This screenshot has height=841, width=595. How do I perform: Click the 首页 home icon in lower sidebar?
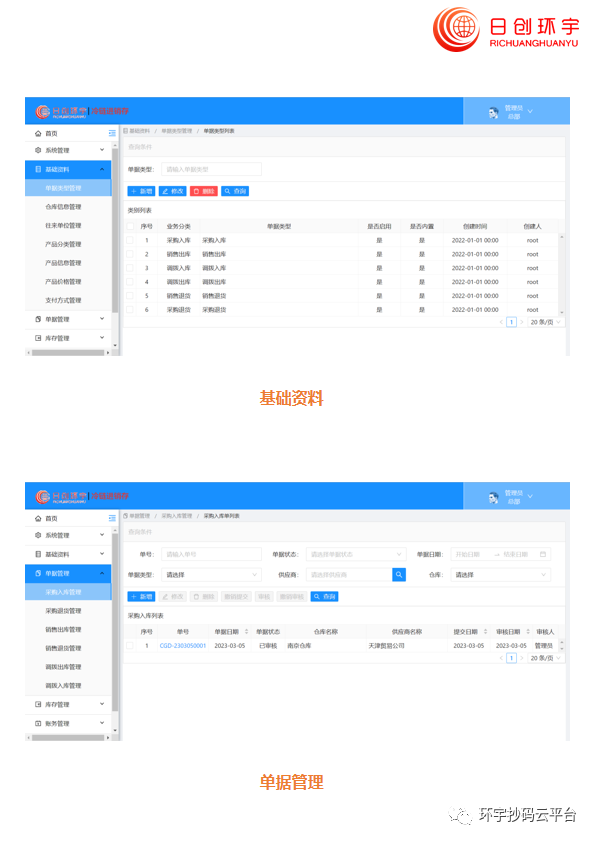click(x=38, y=518)
